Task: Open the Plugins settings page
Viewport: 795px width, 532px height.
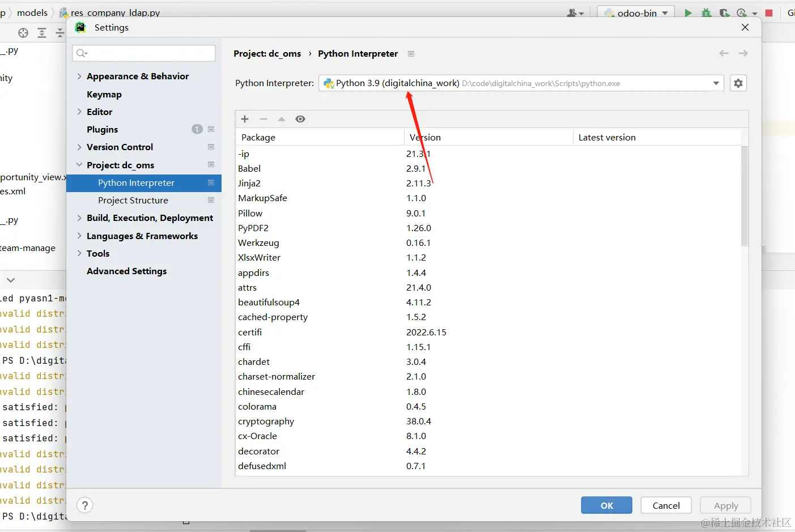Action: coord(103,129)
